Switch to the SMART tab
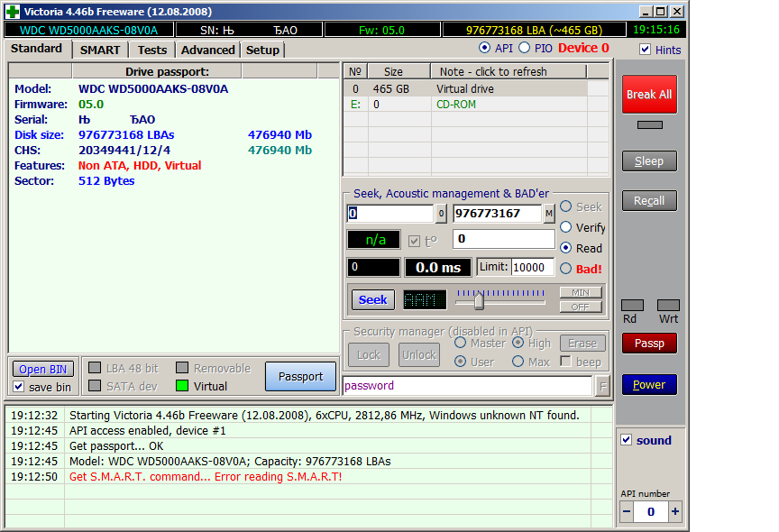The width and height of the screenshot is (779, 532). pyautogui.click(x=100, y=50)
